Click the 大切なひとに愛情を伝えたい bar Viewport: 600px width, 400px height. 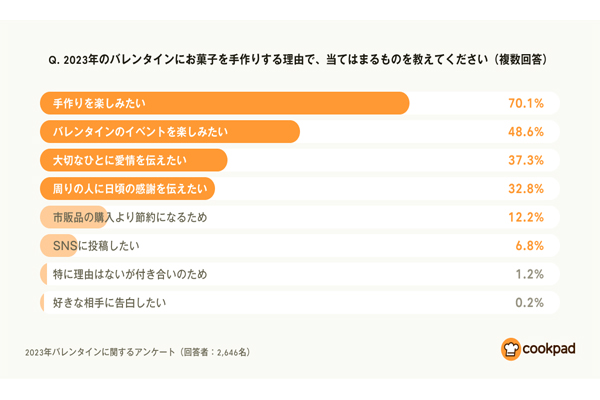pos(133,160)
